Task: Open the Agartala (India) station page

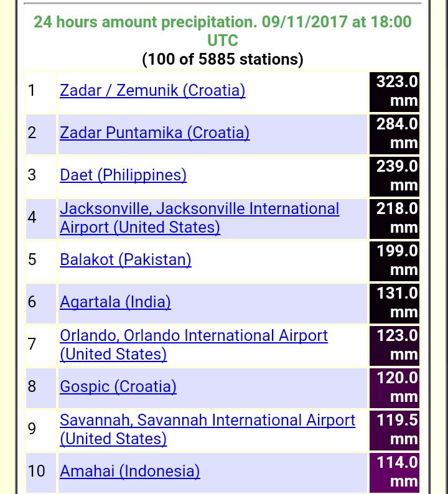Action: click(115, 302)
